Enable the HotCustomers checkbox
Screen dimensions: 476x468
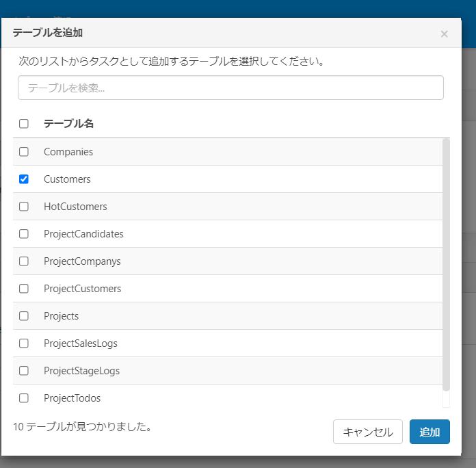coord(24,207)
